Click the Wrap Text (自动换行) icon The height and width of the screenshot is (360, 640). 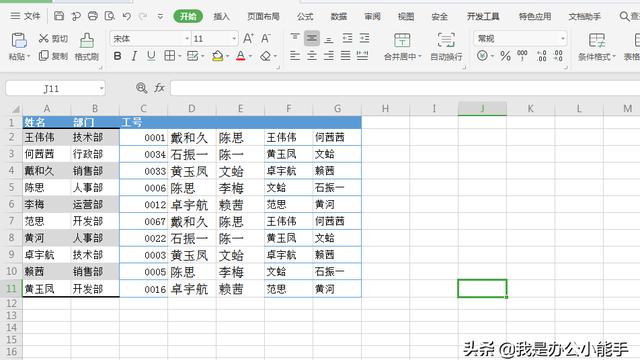tap(446, 40)
